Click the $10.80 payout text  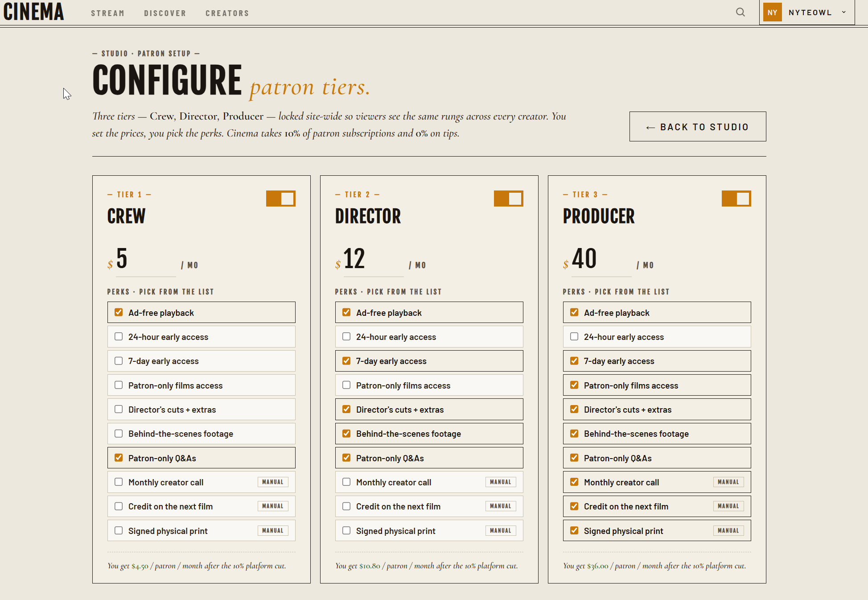[370, 566]
